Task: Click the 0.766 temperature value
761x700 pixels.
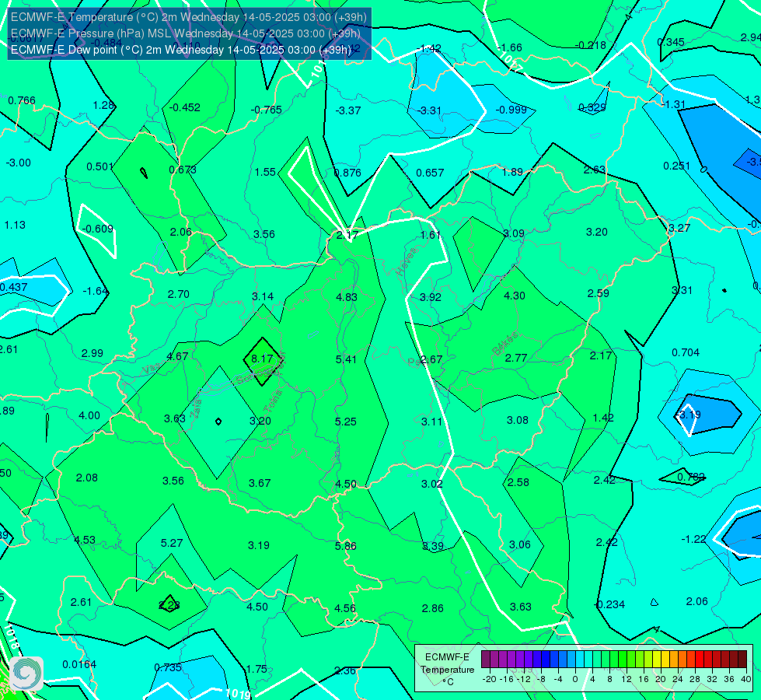Action: [x=22, y=100]
